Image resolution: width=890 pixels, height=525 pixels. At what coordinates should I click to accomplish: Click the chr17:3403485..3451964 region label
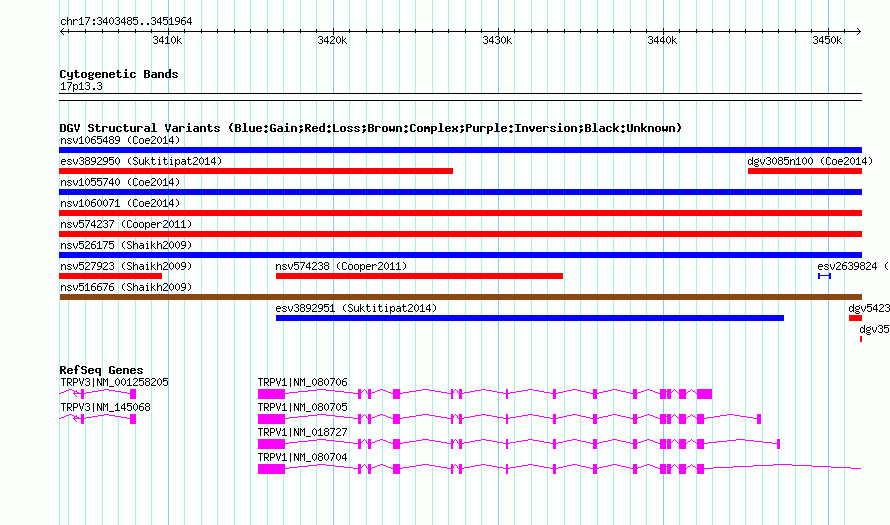(x=126, y=22)
